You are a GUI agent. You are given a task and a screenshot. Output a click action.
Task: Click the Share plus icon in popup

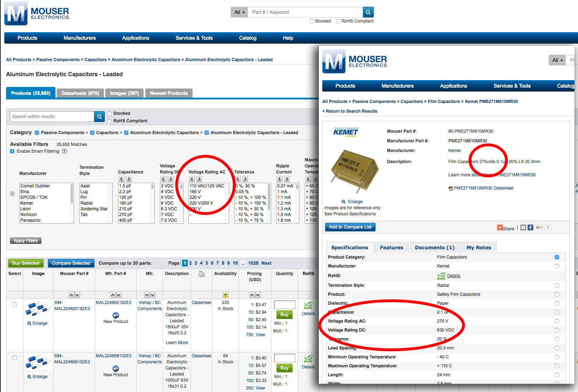click(500, 227)
